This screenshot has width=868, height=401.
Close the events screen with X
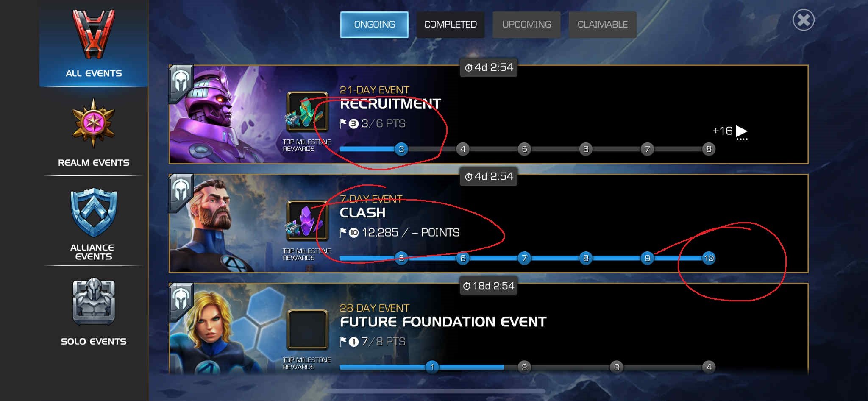tap(804, 20)
